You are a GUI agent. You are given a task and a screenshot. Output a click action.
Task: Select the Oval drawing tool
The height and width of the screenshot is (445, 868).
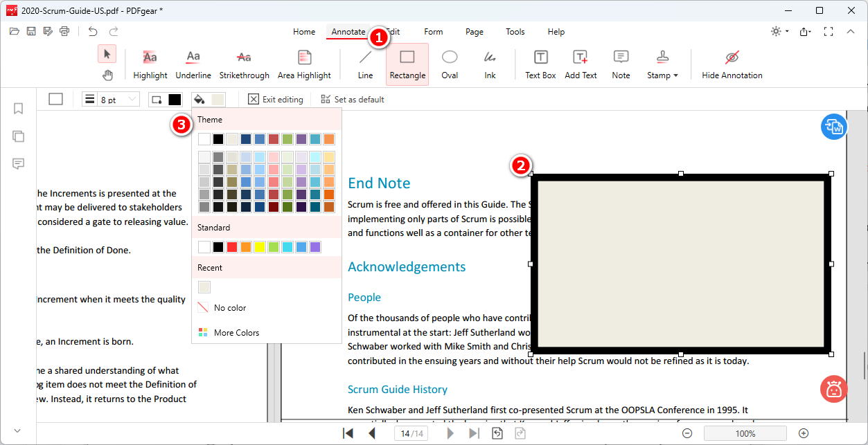pos(449,62)
